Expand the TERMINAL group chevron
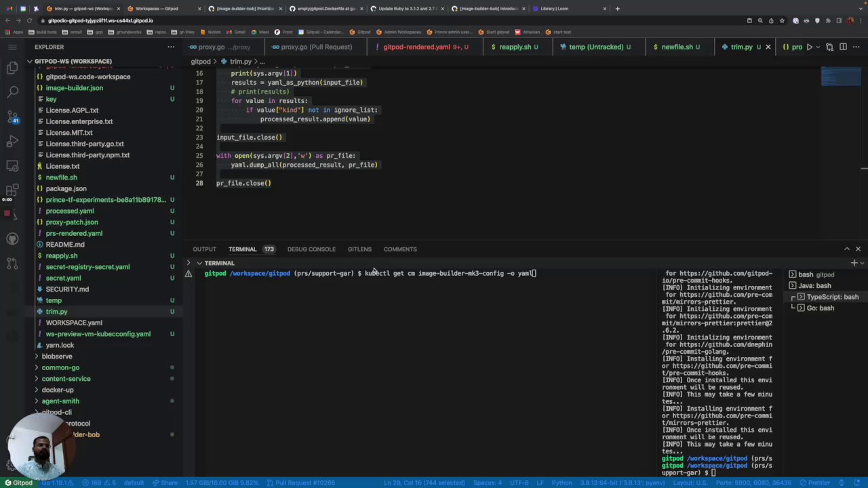 pos(199,263)
